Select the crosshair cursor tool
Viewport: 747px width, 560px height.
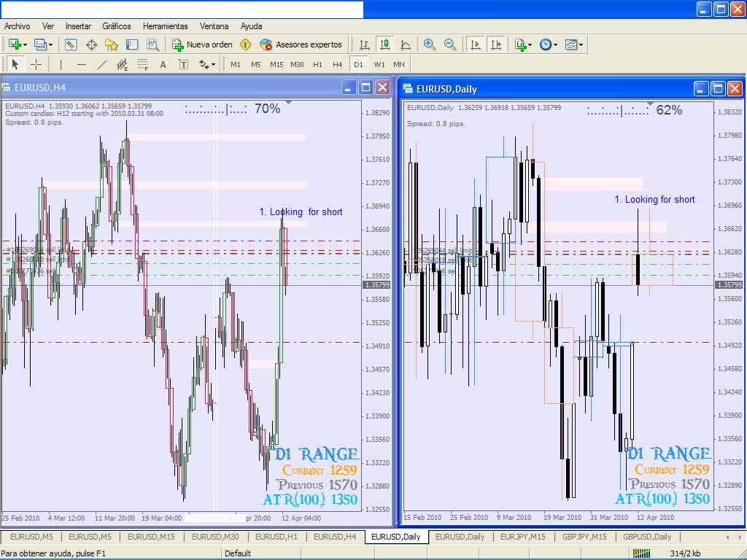click(36, 64)
